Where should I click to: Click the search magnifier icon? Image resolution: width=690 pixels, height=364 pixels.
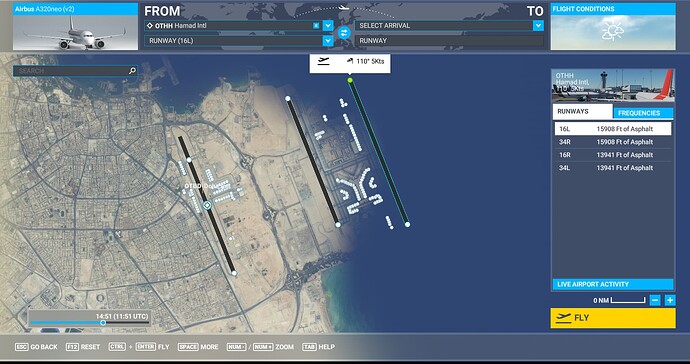[x=132, y=71]
